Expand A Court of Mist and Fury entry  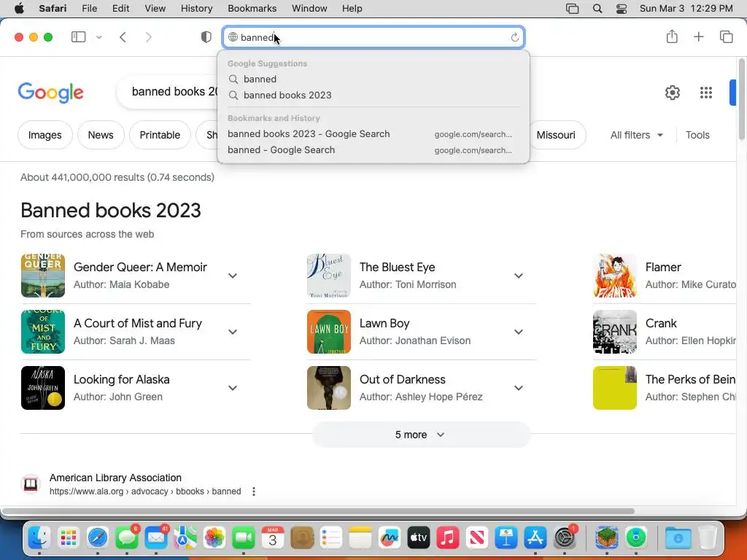[233, 332]
